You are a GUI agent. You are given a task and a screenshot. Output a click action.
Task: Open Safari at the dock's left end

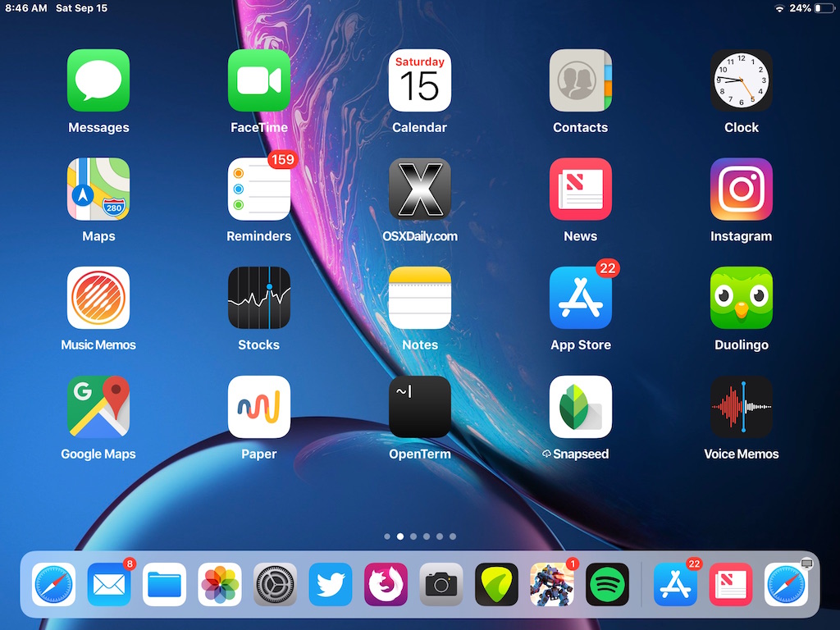tap(53, 584)
